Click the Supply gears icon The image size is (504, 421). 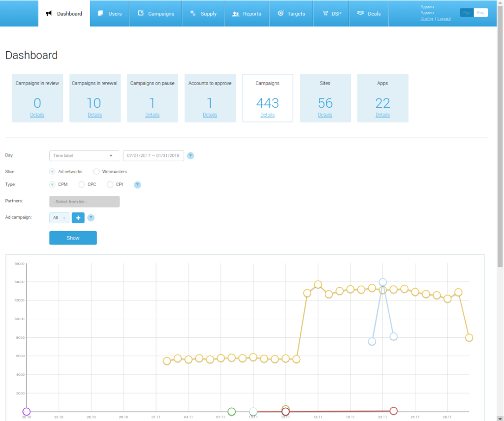[193, 13]
